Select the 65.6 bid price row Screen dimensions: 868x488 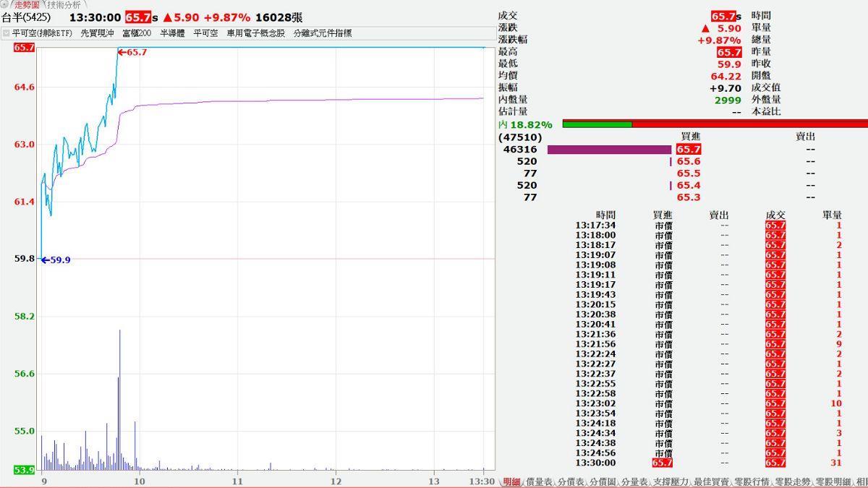(688, 162)
